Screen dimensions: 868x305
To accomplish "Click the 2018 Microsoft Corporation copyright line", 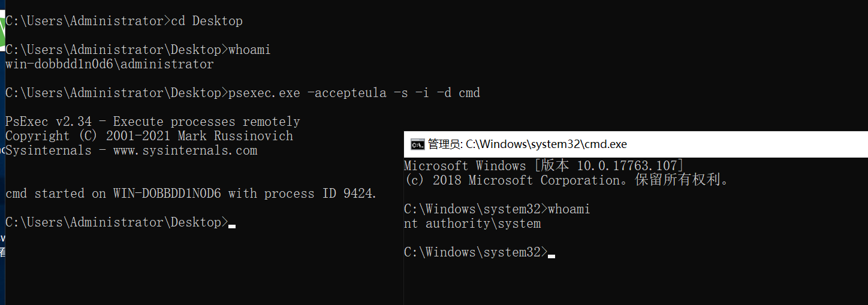I will click(x=566, y=180).
